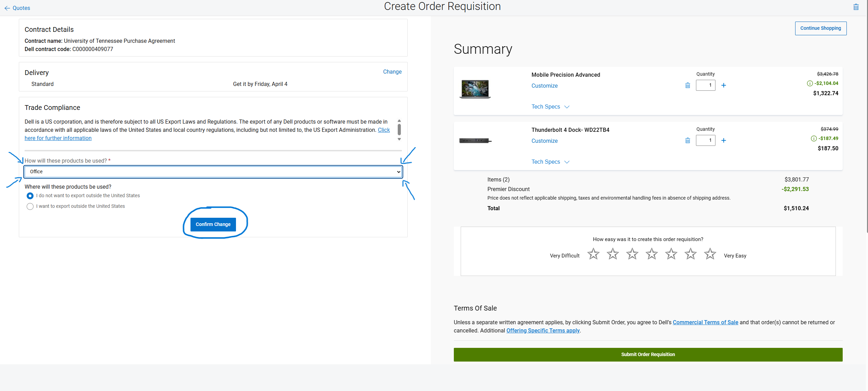Click Trade Compliance text scrollbar down arrow

click(x=399, y=139)
